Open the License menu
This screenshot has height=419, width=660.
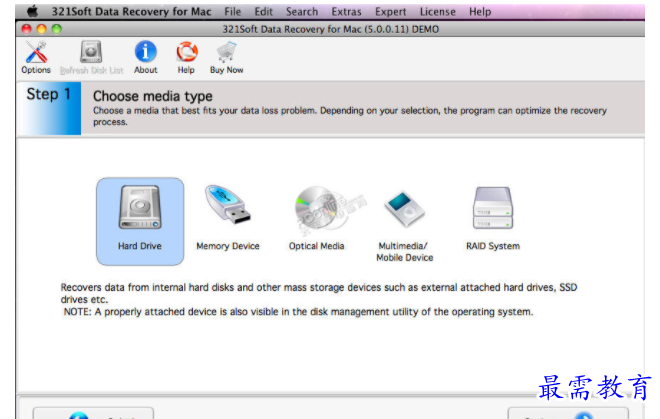click(x=438, y=11)
